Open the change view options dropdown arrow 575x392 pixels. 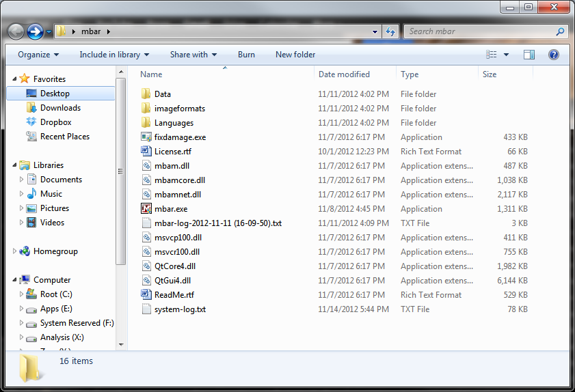point(507,55)
